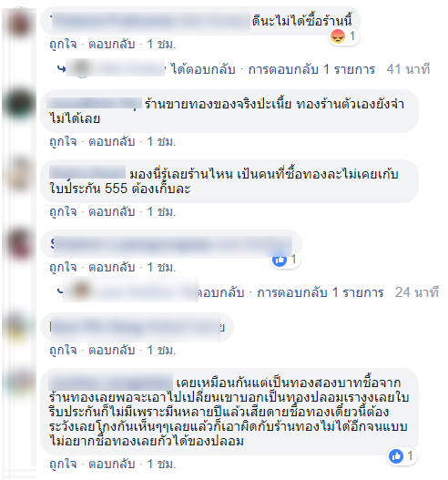Screen dimensions: 448x480
Task: Click the angry reaction icon on first comment
Action: [338, 36]
